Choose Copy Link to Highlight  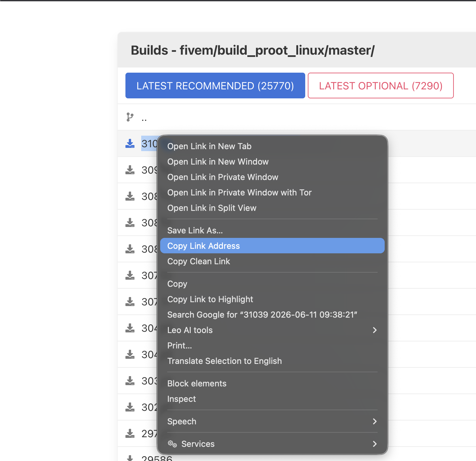(x=272, y=299)
